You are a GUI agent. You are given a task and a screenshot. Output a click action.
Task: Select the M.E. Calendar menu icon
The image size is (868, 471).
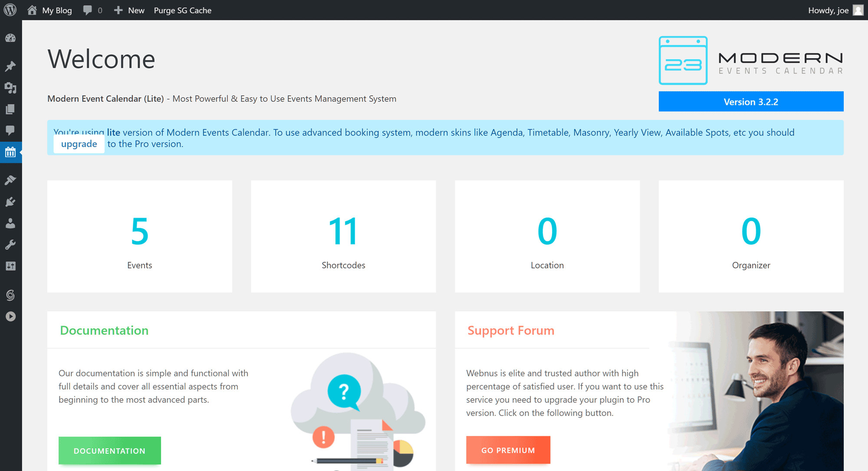coord(10,152)
